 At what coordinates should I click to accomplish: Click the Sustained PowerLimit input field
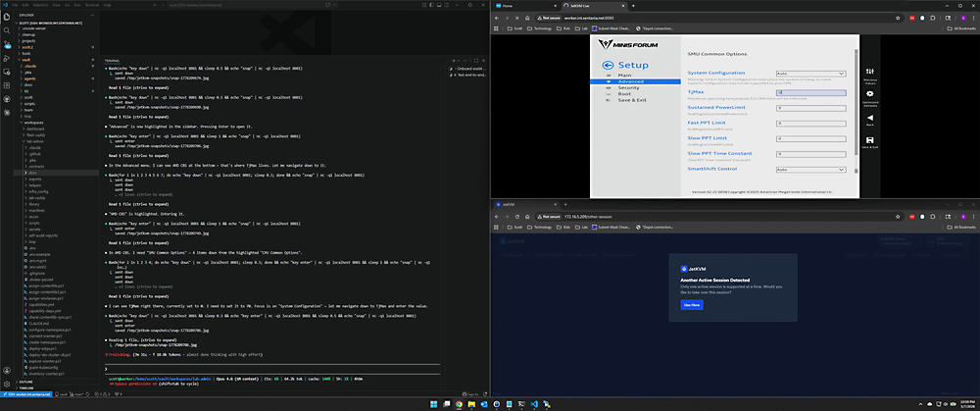pos(810,108)
